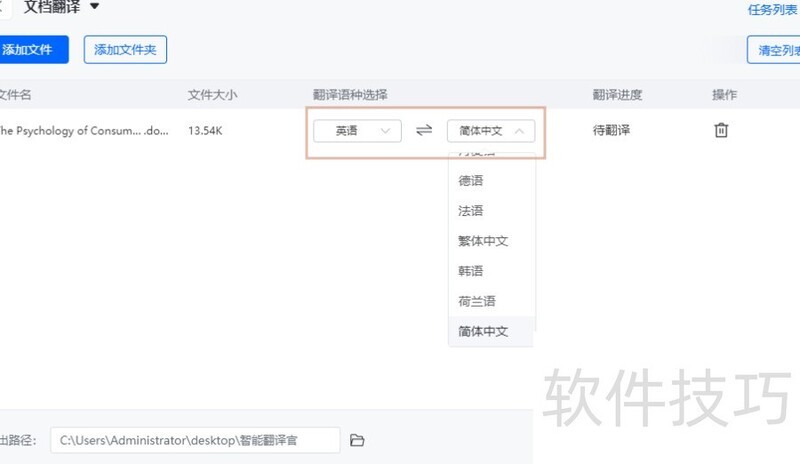Click the output path input field

[195, 440]
